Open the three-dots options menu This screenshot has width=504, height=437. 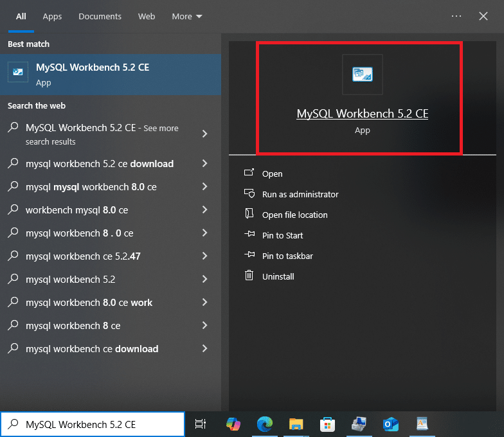456,16
